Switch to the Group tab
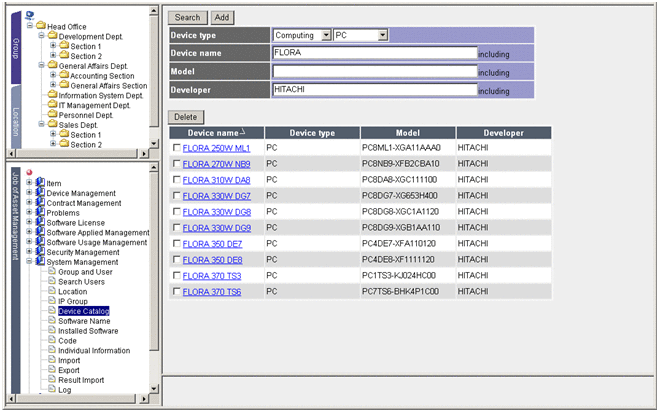The image size is (660, 413). 15,48
